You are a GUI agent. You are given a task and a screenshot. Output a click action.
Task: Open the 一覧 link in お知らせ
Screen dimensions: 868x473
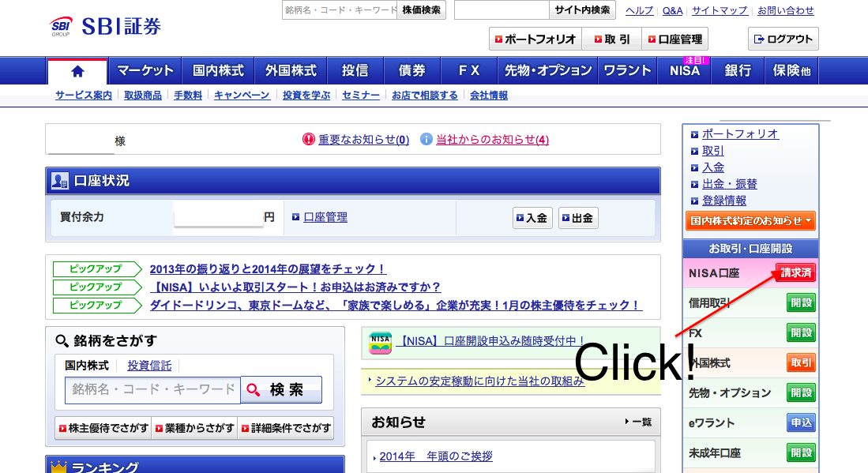click(638, 422)
